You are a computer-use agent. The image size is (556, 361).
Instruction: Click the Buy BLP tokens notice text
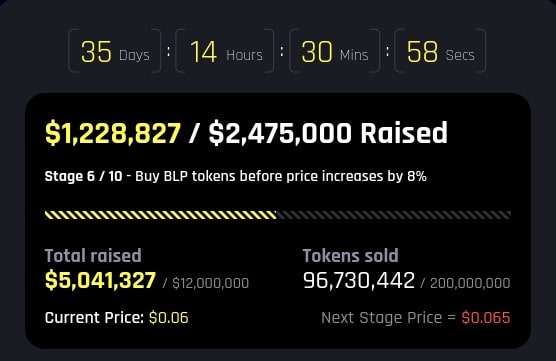[281, 176]
